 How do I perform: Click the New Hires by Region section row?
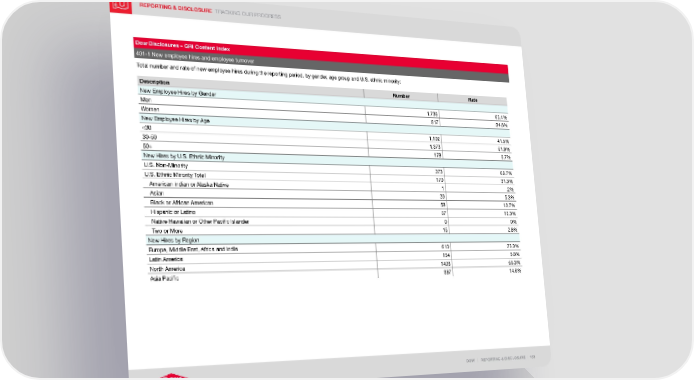click(333, 239)
